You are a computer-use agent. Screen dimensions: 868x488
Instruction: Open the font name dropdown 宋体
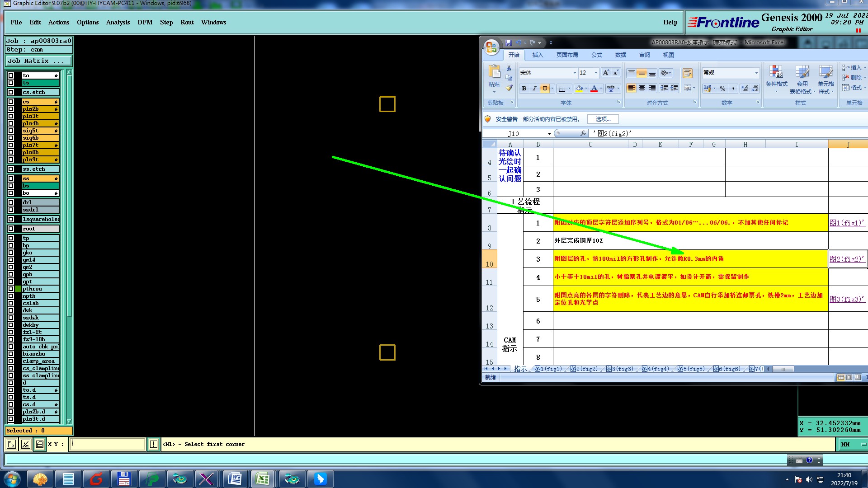[575, 73]
